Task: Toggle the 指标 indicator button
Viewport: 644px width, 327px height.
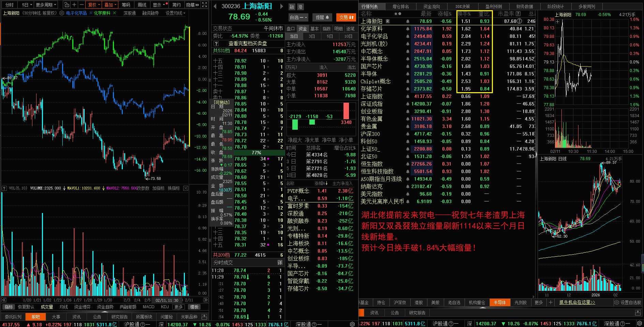Action: click(x=9, y=307)
